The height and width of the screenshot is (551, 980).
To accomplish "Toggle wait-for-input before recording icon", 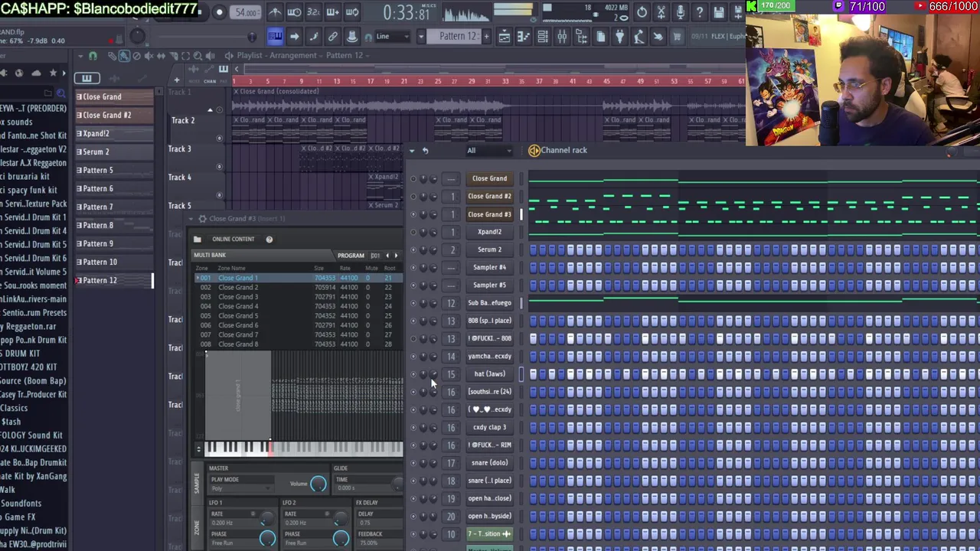I will (294, 12).
